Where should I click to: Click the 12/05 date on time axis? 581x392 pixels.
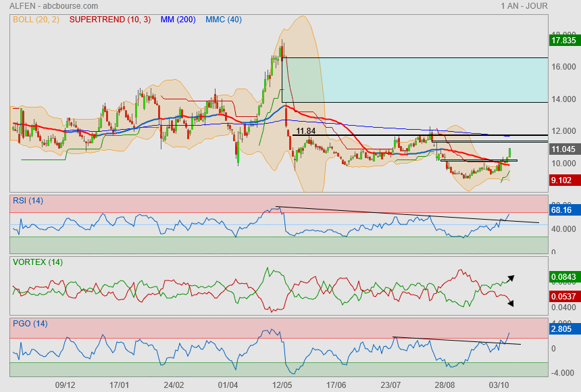pos(282,385)
